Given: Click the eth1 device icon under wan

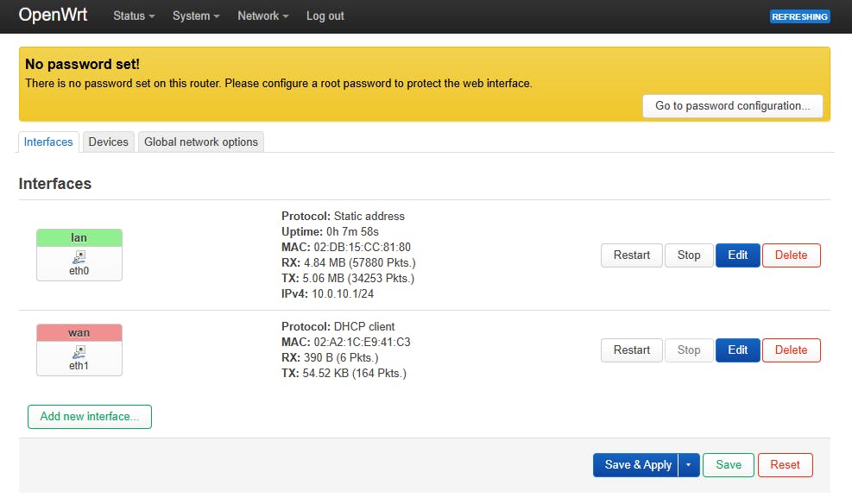Looking at the screenshot, I should coord(79,351).
